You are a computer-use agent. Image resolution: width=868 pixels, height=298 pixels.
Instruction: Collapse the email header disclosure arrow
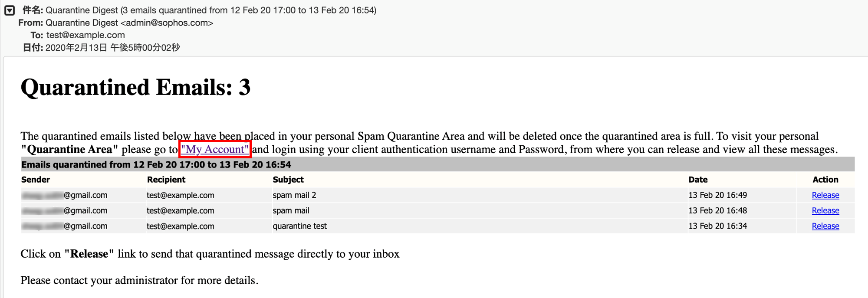tap(10, 10)
